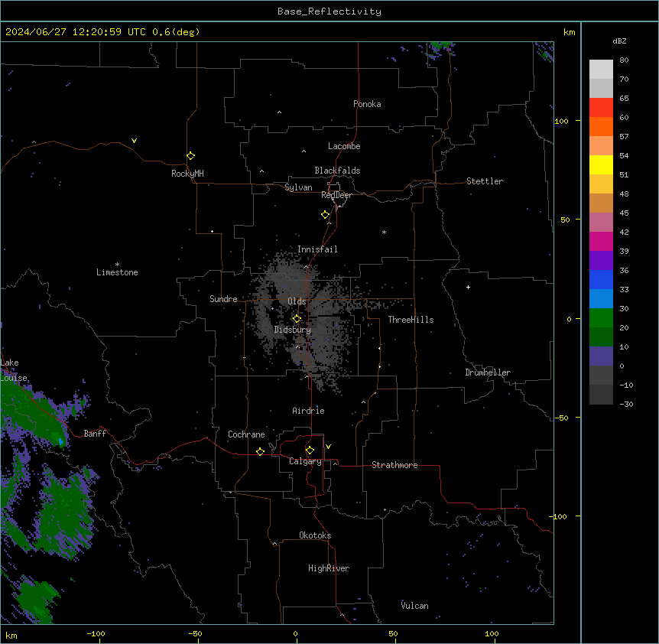The width and height of the screenshot is (659, 644).
Task: Click the asterisk marker above Limestone
Action: (x=117, y=265)
